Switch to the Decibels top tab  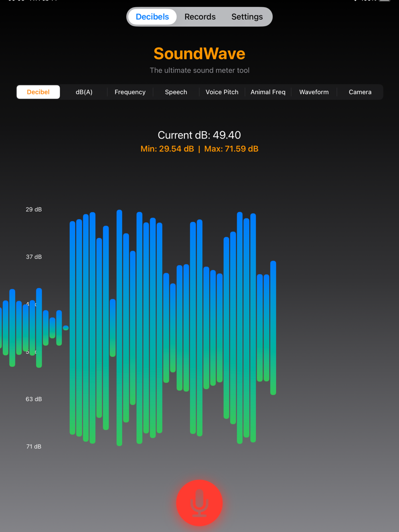point(152,17)
